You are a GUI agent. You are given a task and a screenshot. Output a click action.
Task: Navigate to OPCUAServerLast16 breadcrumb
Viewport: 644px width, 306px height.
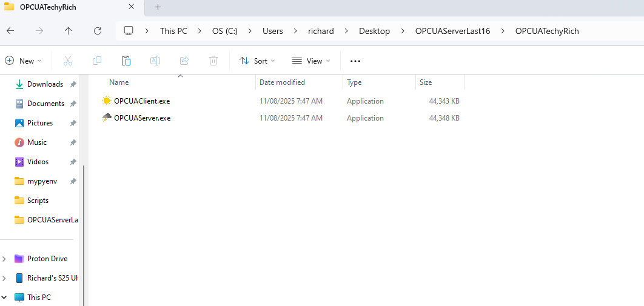pos(452,31)
